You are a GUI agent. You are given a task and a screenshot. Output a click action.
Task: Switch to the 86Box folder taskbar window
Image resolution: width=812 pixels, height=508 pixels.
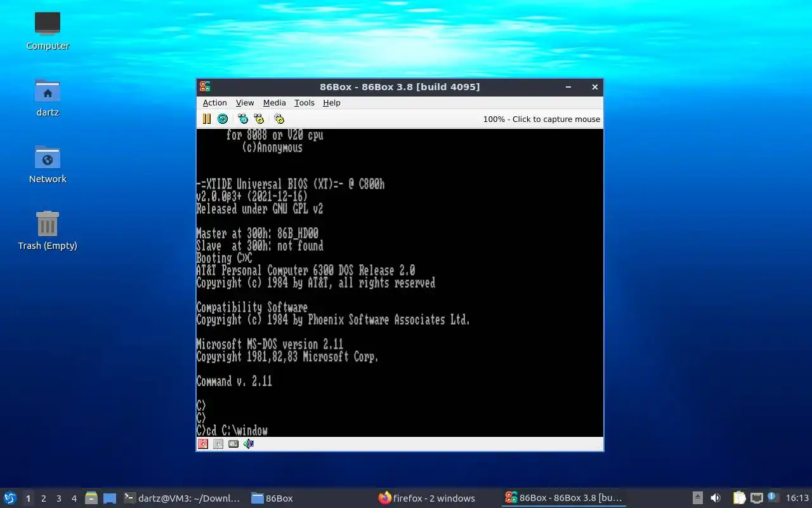(x=310, y=498)
